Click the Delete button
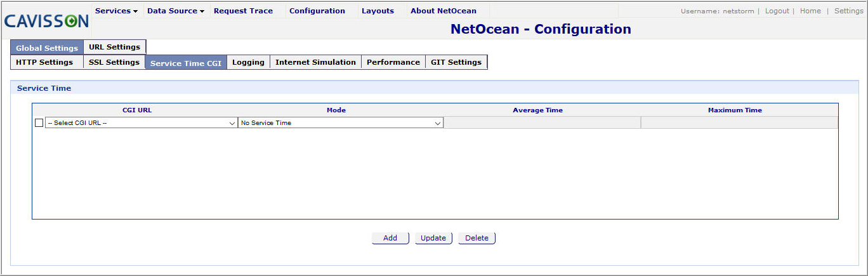Viewport: 868px width, 276px height. pos(477,238)
